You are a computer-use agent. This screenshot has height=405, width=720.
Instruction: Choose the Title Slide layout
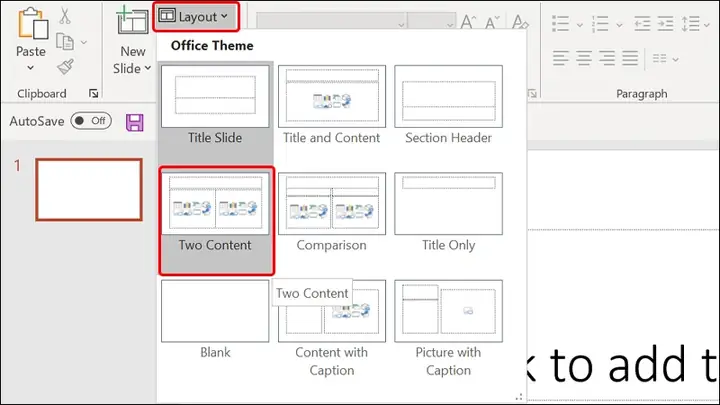215,106
